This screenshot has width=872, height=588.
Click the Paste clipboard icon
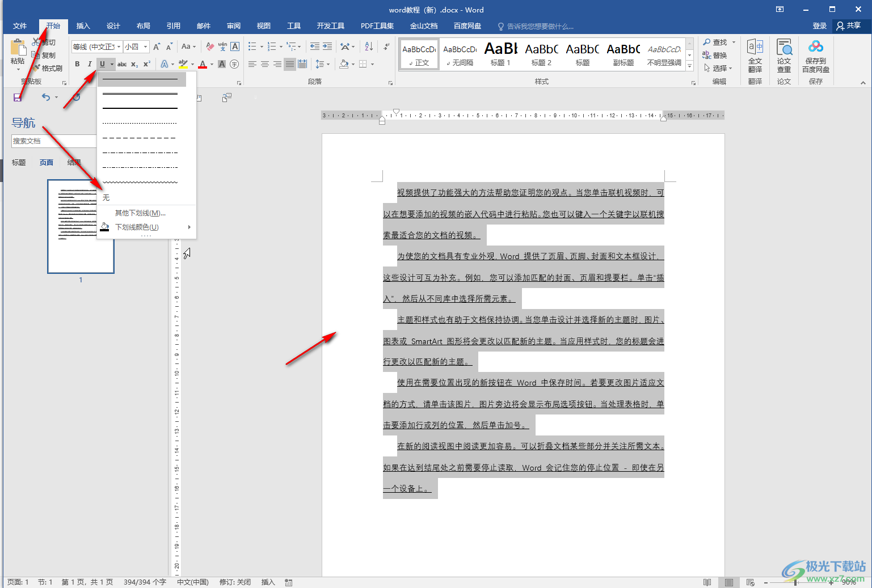pos(18,47)
